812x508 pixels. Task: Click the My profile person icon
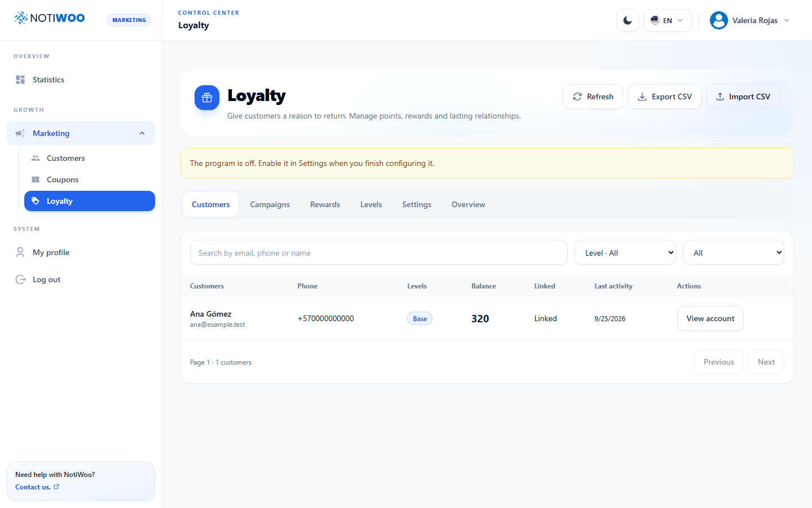[20, 252]
